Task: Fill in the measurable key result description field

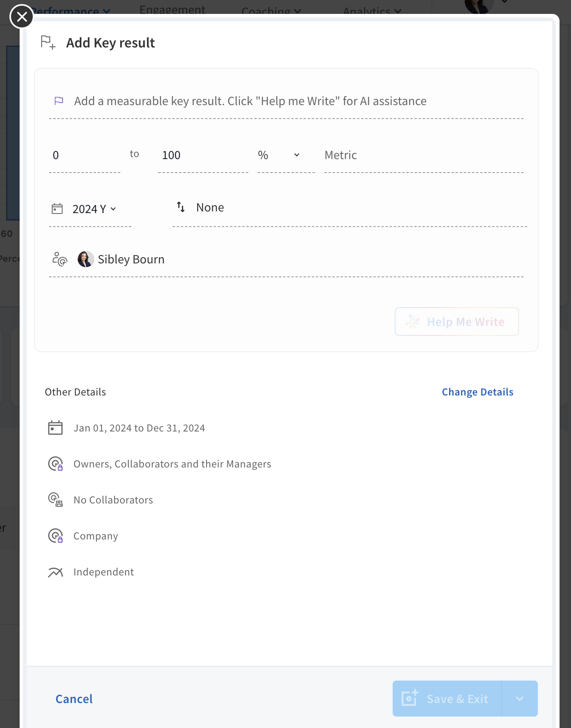Action: click(286, 101)
